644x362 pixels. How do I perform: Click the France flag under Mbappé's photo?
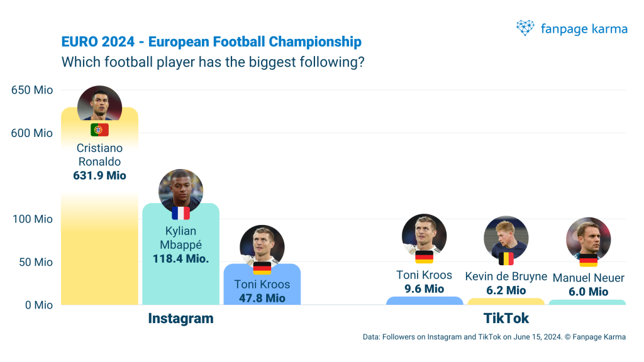(180, 213)
